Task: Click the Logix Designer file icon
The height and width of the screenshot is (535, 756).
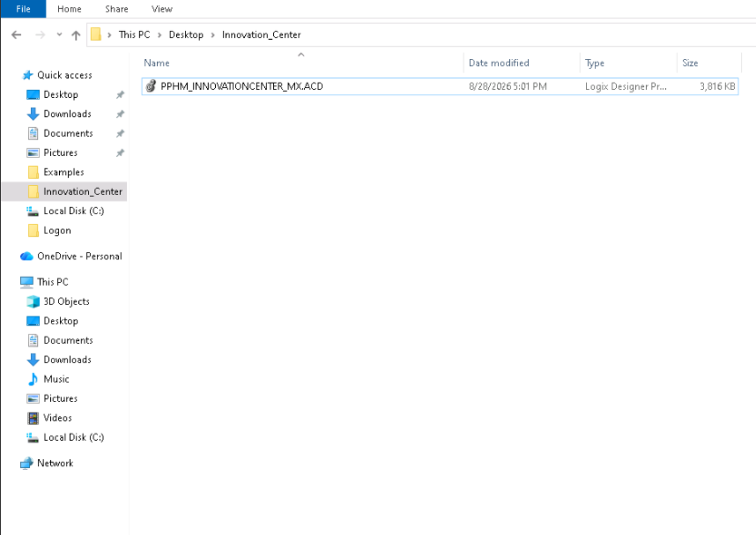Action: [x=151, y=85]
